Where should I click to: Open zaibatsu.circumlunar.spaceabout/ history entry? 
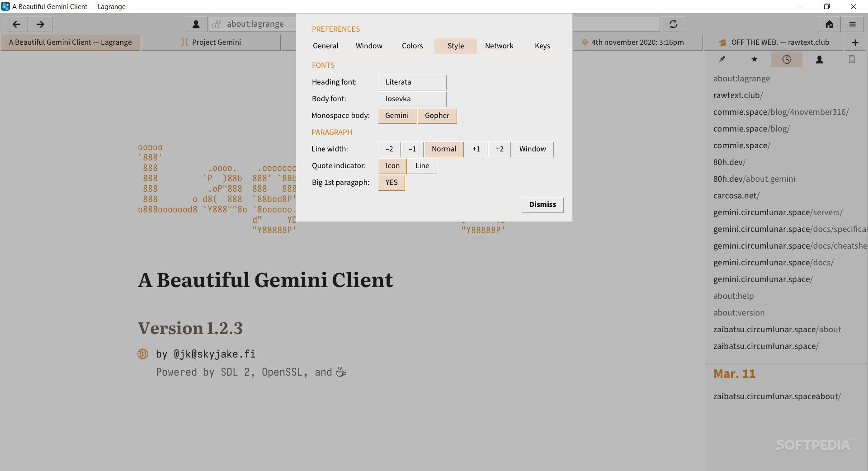coord(786,396)
